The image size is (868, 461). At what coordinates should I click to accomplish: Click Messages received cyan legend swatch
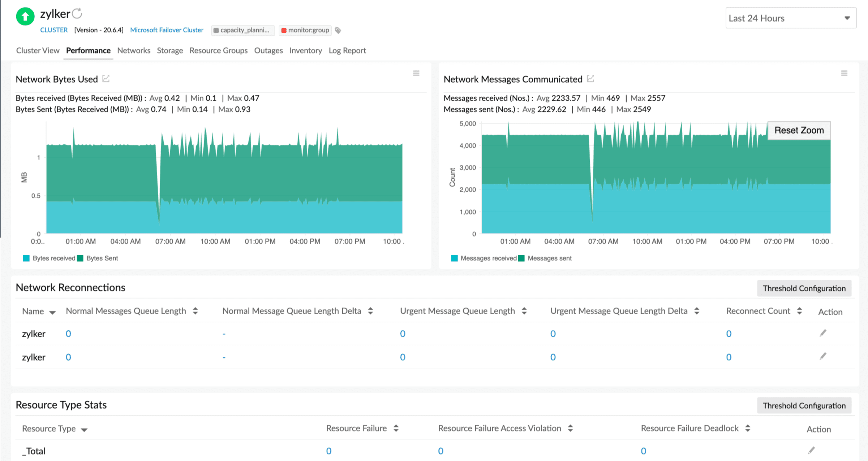[454, 258]
